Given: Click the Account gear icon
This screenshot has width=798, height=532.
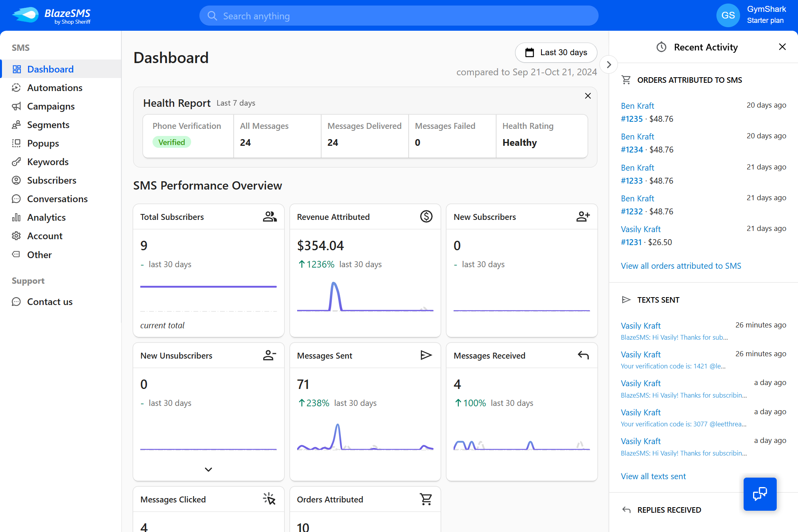Looking at the screenshot, I should coord(16,236).
